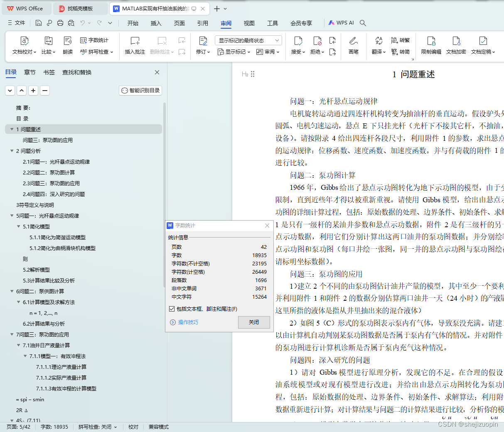Switch to the 引用 ribbon tab
The image size is (504, 432).
pyautogui.click(x=203, y=23)
